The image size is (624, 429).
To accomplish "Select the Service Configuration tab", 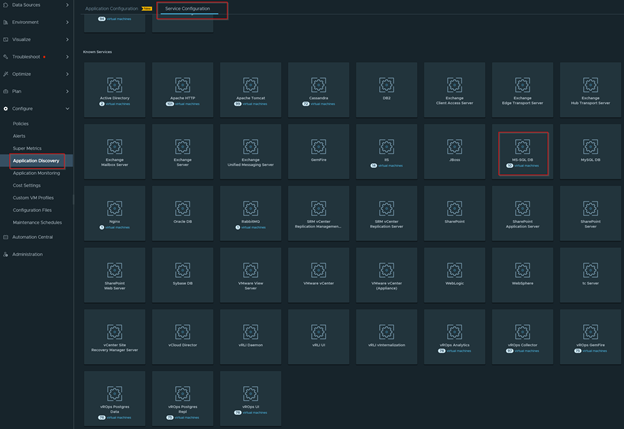I will (187, 9).
